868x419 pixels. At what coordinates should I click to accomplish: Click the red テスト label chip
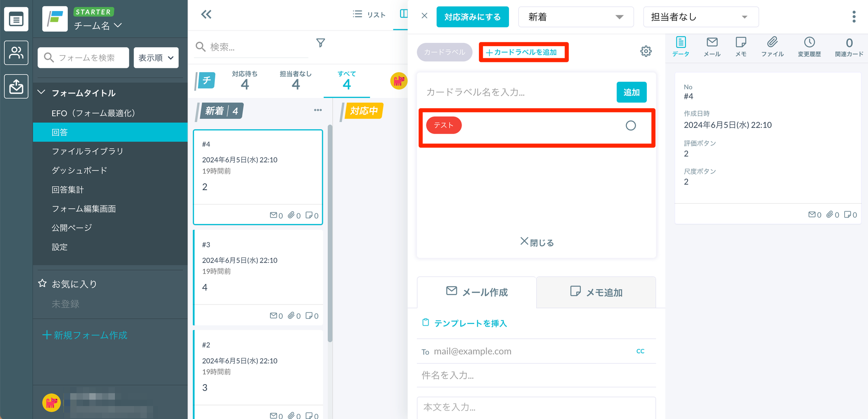pyautogui.click(x=444, y=125)
